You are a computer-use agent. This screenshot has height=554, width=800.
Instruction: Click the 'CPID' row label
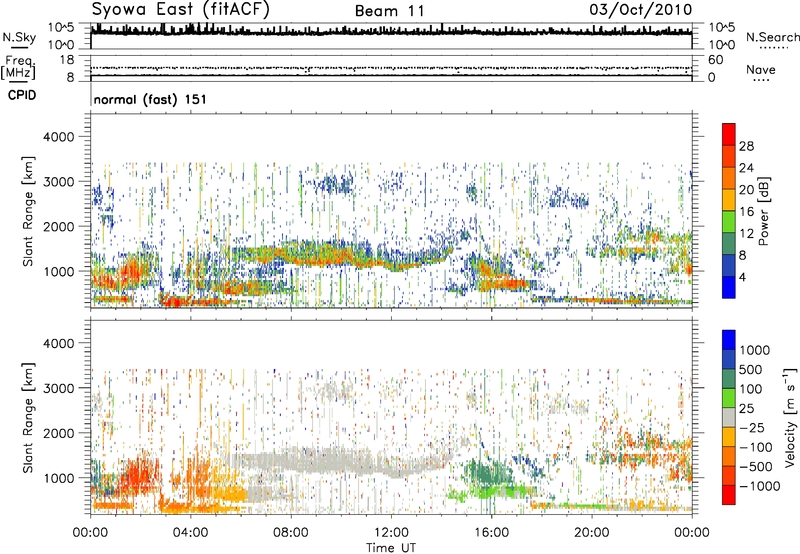point(22,95)
